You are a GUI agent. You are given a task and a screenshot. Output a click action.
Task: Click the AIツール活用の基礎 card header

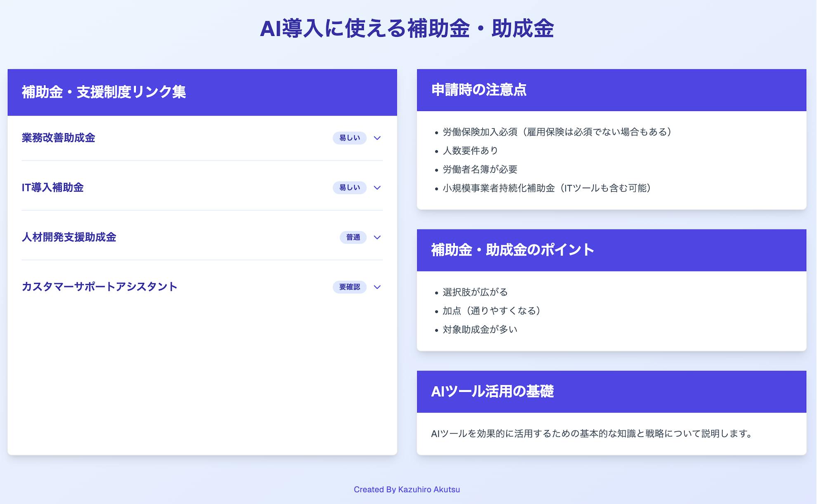(x=492, y=391)
